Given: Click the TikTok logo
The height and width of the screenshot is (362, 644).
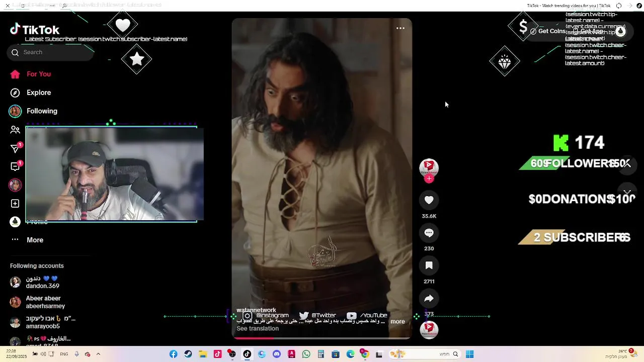Looking at the screenshot, I should (35, 30).
